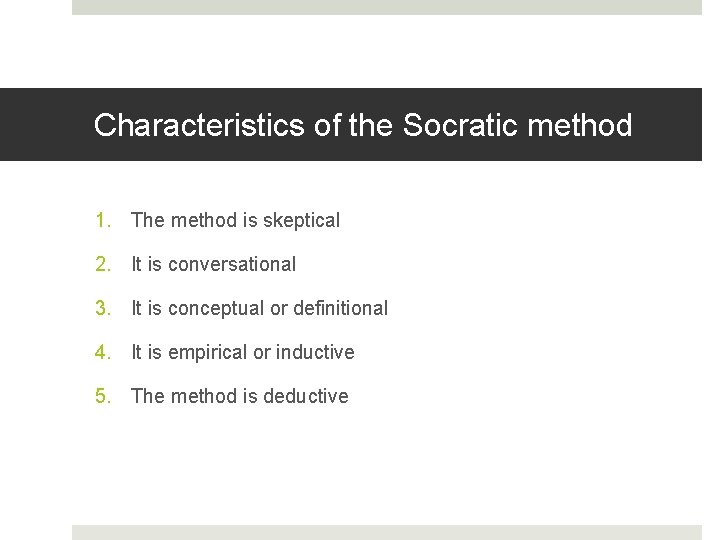720x540 pixels.
Task: Select the list item 'The method is skeptical'
Action: [235, 220]
